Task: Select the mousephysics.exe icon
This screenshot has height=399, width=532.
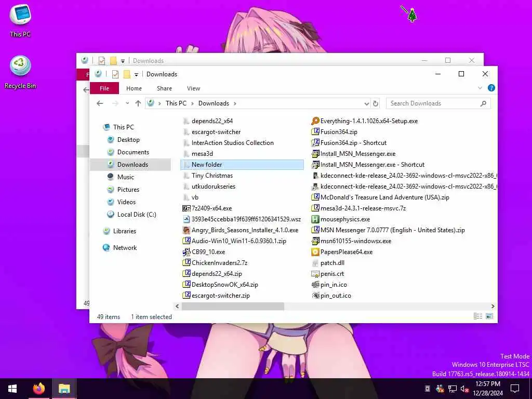Action: [315, 220]
